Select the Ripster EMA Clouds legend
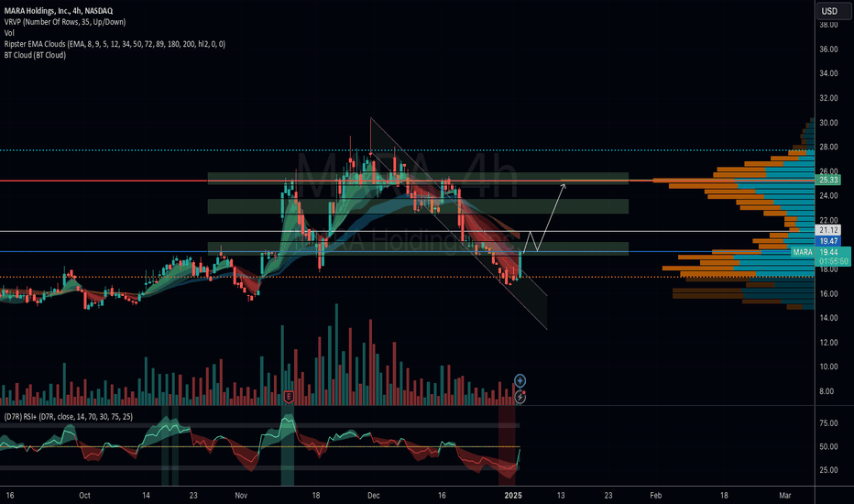This screenshot has height=504, width=854. click(x=115, y=44)
